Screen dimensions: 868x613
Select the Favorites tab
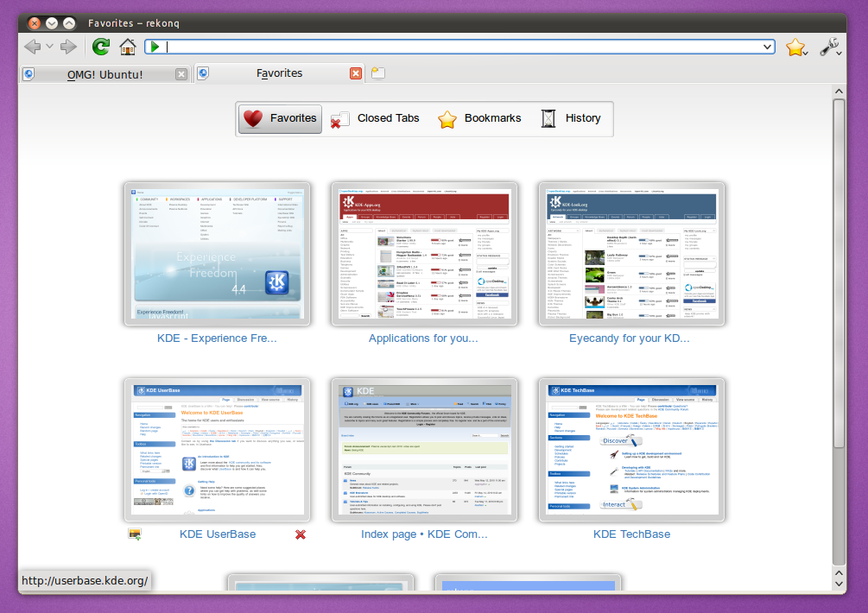280,73
